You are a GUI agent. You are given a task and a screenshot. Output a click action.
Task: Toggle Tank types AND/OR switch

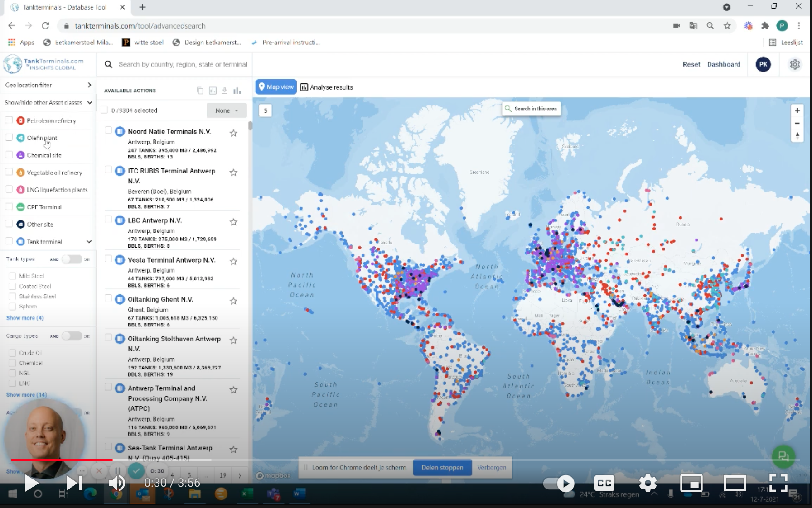[72, 259]
